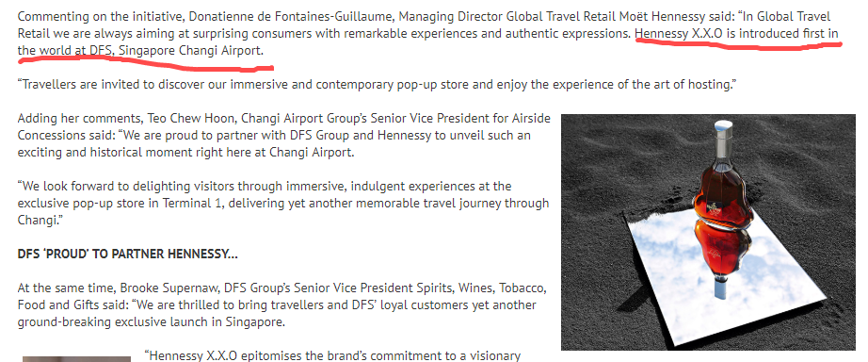Click the paragraph beginning 'We look forward to delighting'
This screenshot has width=868, height=362.
coord(282,203)
